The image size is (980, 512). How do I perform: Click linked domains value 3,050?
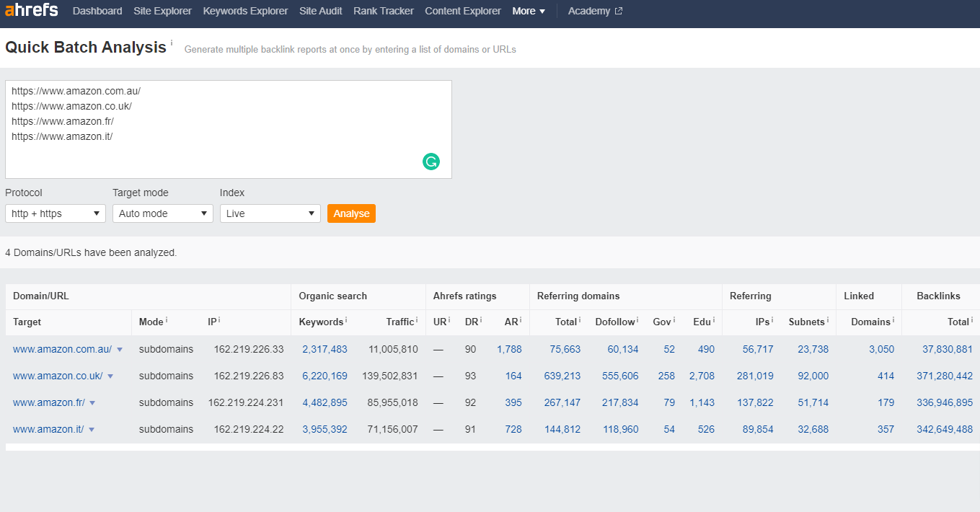click(881, 349)
